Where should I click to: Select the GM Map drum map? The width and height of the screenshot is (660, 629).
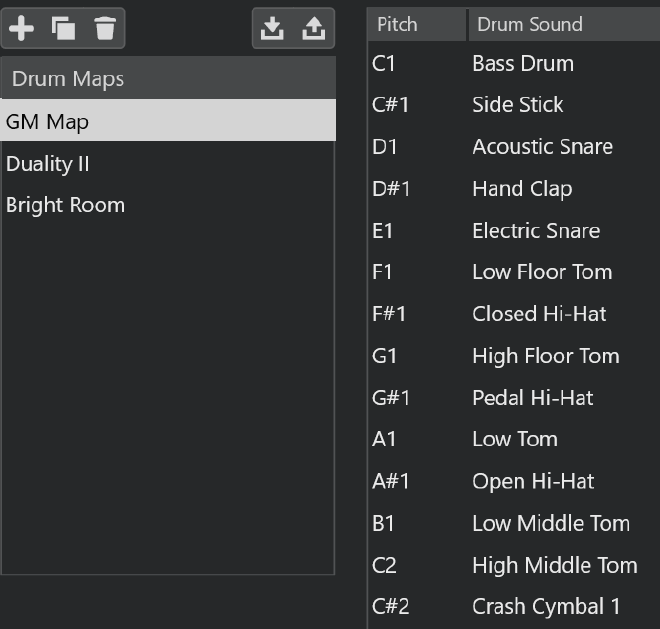click(x=168, y=120)
